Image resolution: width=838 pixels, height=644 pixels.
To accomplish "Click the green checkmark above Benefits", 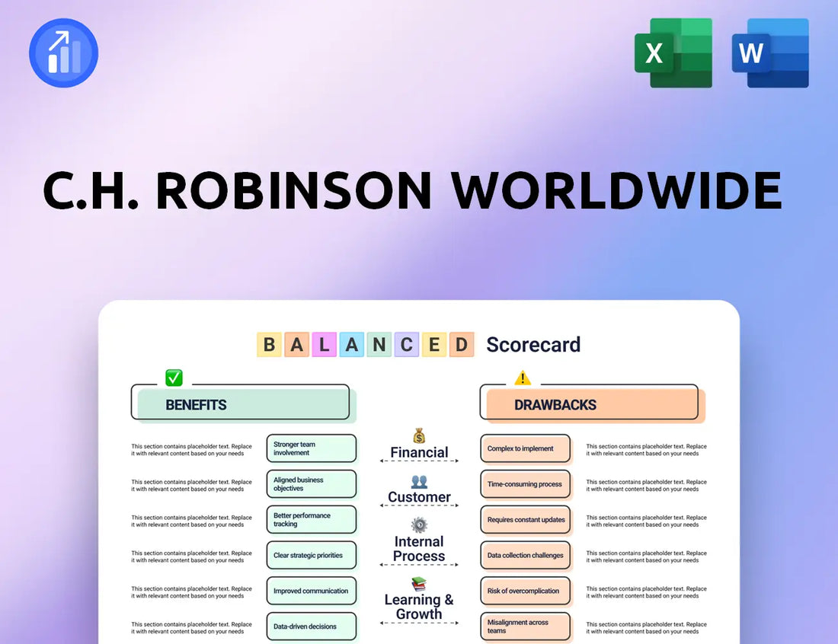I will (x=174, y=378).
